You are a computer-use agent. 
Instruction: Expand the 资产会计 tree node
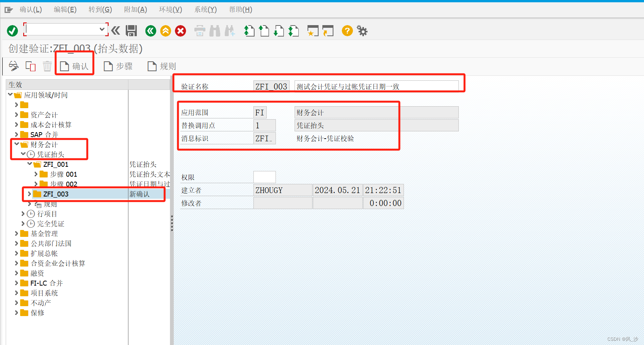(x=16, y=115)
